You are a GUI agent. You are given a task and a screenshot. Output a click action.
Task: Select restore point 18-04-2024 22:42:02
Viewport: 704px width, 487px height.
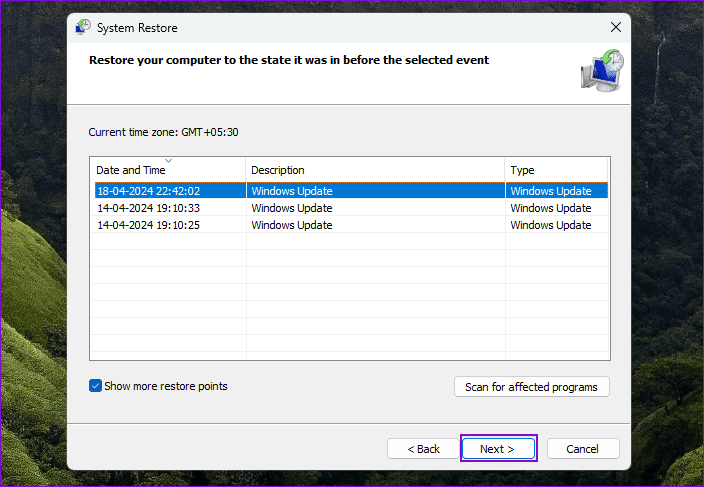point(351,191)
